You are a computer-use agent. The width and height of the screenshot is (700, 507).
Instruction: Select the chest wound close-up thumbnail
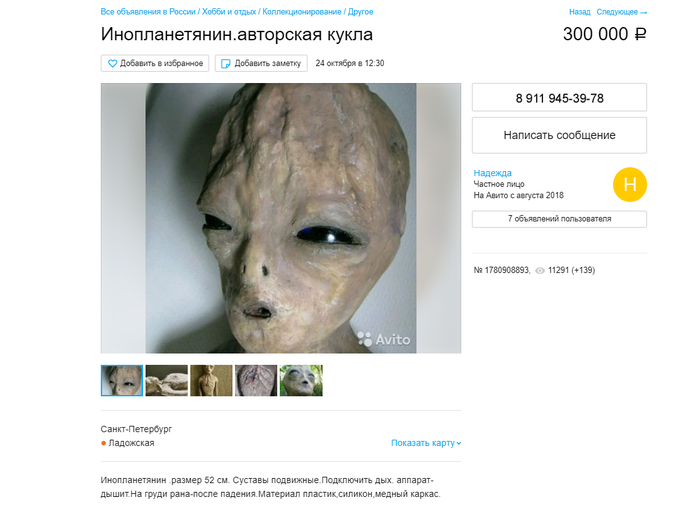click(x=256, y=381)
